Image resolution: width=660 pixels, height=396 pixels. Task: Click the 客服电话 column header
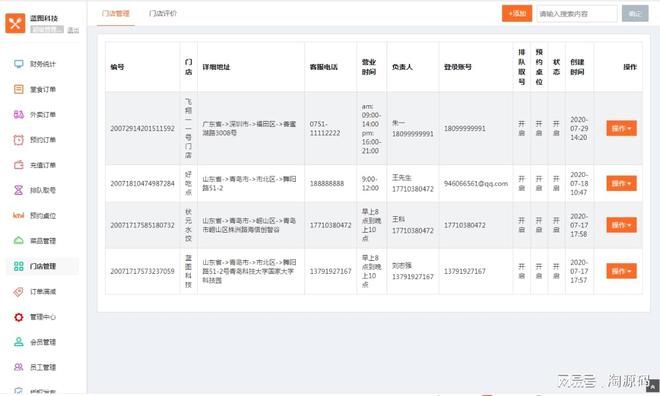pyautogui.click(x=324, y=67)
